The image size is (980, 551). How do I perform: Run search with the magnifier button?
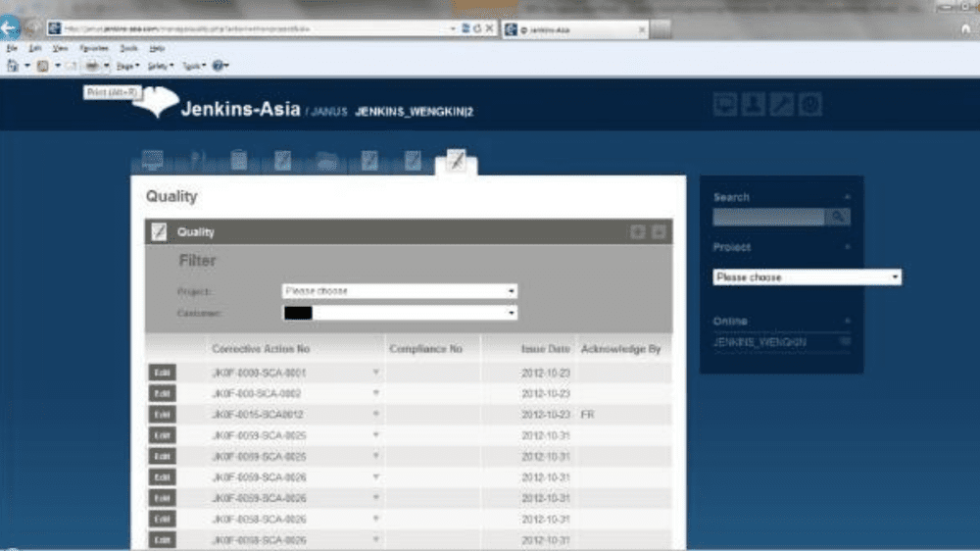(838, 217)
